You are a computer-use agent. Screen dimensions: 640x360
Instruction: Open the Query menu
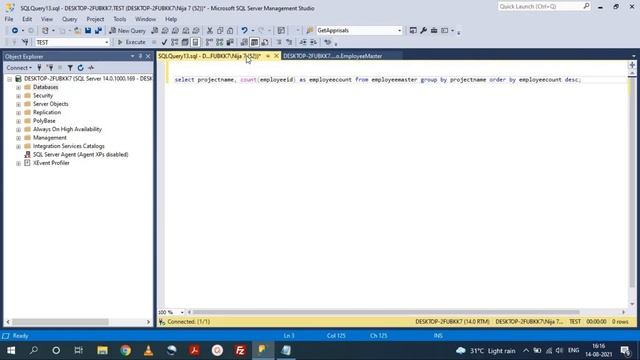point(69,19)
